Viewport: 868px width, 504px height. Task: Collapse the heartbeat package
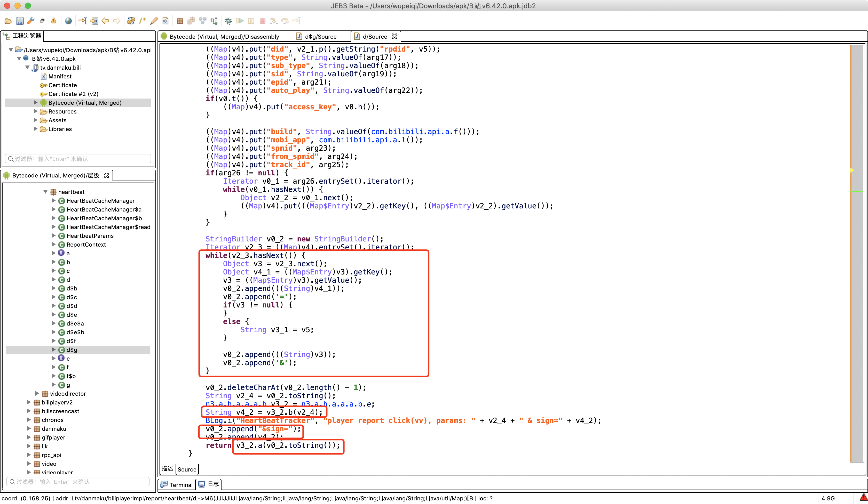pos(45,192)
